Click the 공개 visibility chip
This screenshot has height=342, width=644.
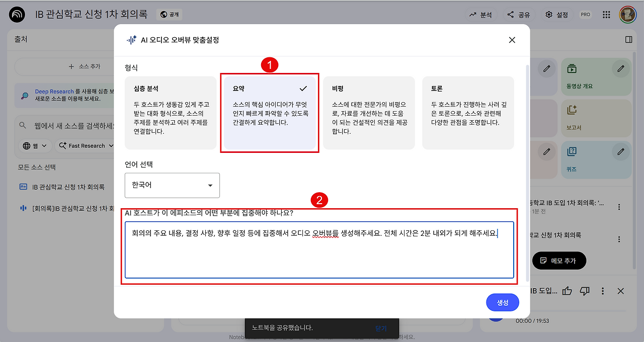click(170, 15)
